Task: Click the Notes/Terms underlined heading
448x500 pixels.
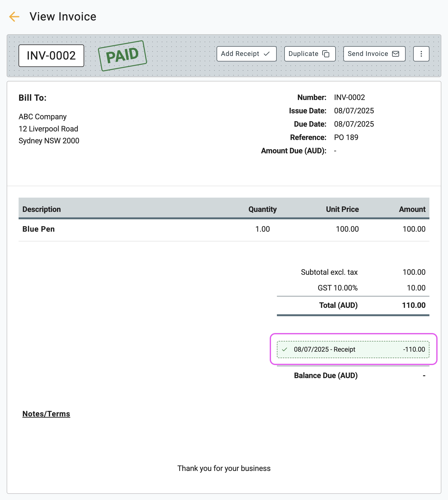Action: (46, 414)
